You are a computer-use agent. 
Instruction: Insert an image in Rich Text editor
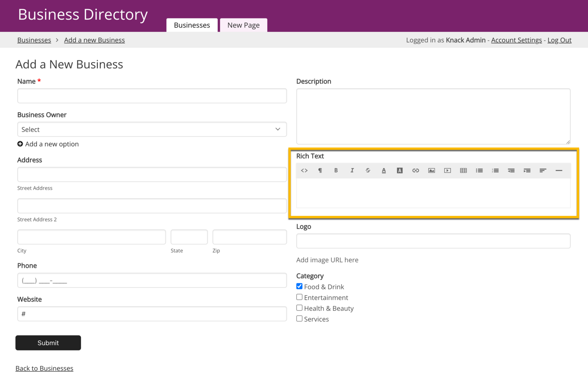(432, 171)
